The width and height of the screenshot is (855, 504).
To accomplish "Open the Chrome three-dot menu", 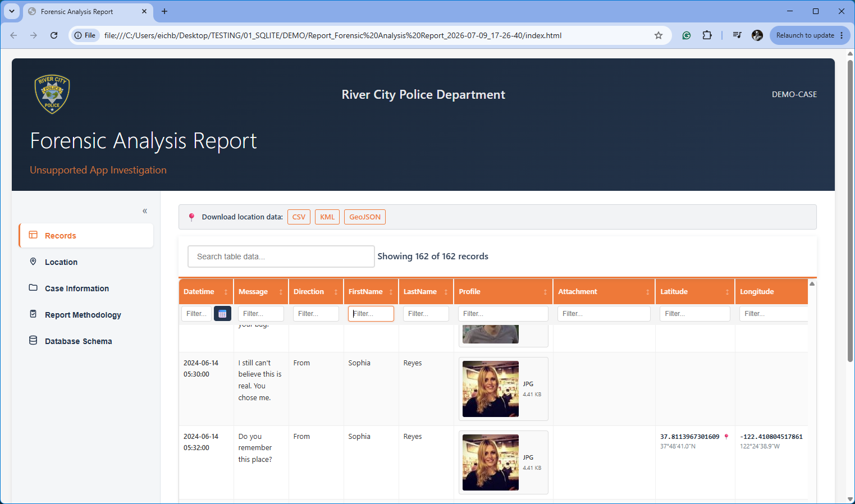I will point(842,35).
